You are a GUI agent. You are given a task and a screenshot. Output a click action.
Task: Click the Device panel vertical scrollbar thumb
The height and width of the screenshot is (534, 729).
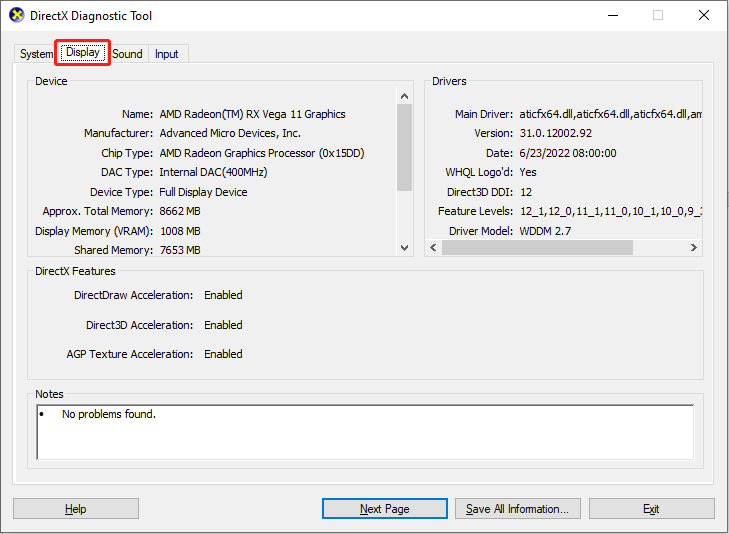click(404, 147)
